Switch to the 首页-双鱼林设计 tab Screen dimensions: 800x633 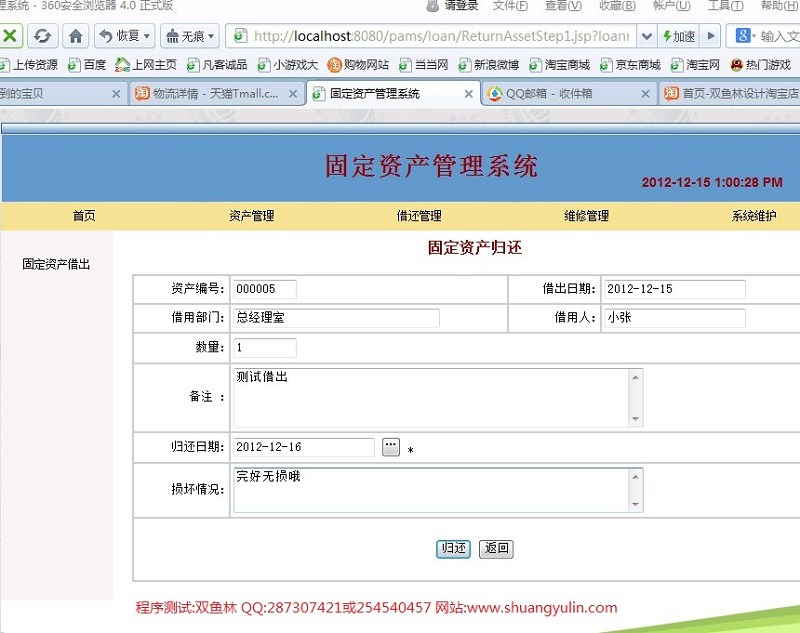tap(732, 94)
